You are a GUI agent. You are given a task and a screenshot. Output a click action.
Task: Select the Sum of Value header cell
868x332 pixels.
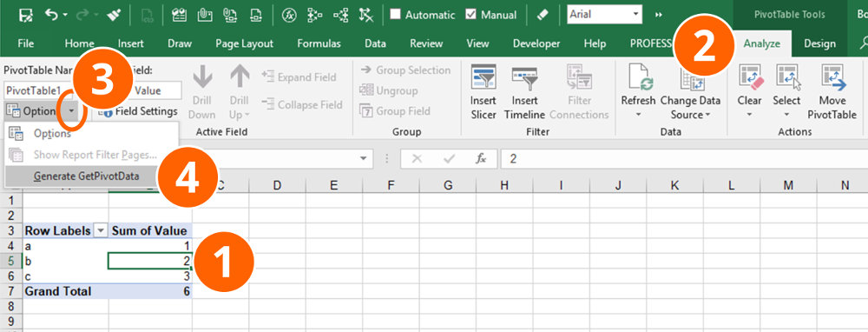[150, 230]
